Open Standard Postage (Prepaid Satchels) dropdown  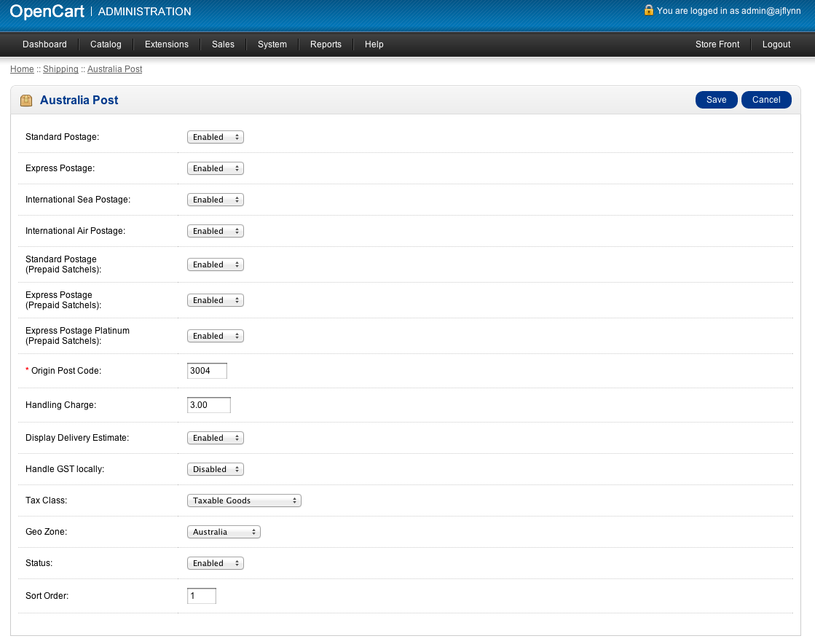215,264
